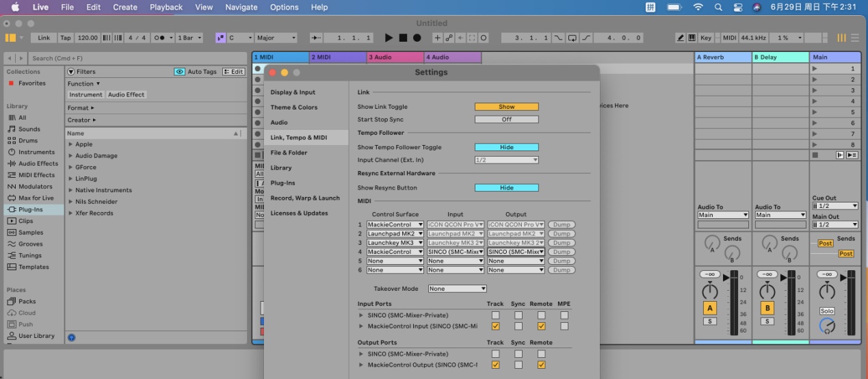Check Track for SINCO input port
The image size is (868, 379).
point(495,315)
